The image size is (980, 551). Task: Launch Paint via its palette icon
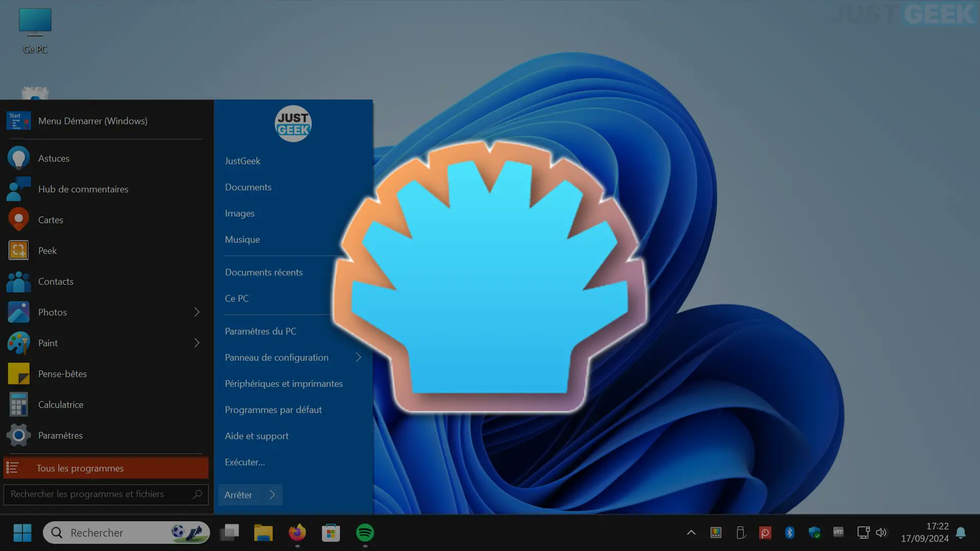pyautogui.click(x=18, y=342)
